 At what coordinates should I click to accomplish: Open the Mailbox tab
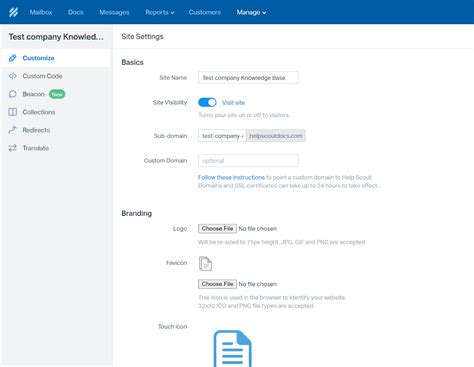(41, 12)
